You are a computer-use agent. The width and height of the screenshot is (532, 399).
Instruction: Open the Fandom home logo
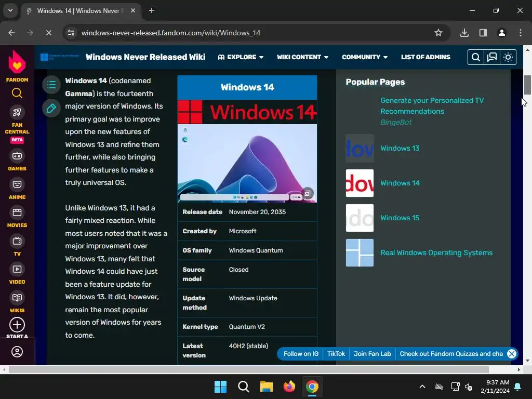click(17, 66)
